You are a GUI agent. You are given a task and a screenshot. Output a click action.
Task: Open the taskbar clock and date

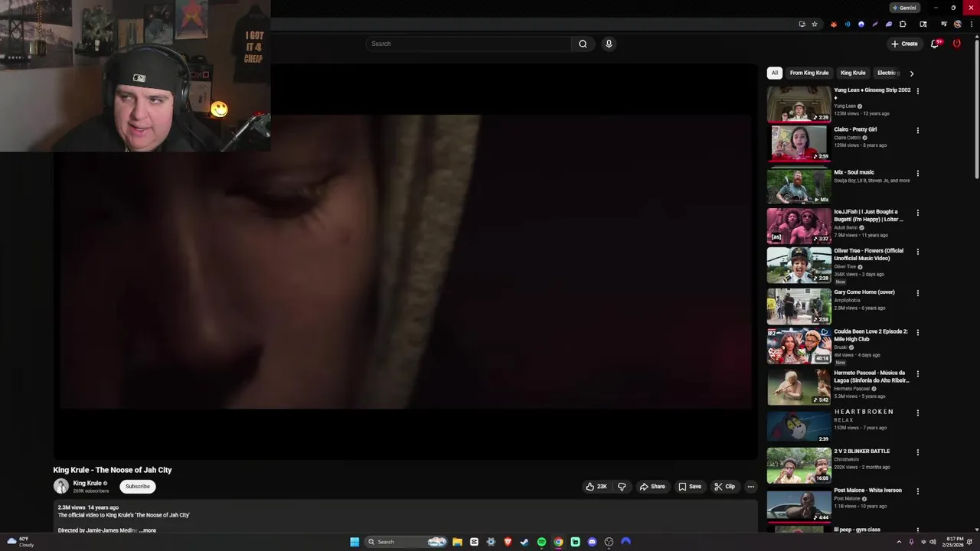click(x=954, y=542)
